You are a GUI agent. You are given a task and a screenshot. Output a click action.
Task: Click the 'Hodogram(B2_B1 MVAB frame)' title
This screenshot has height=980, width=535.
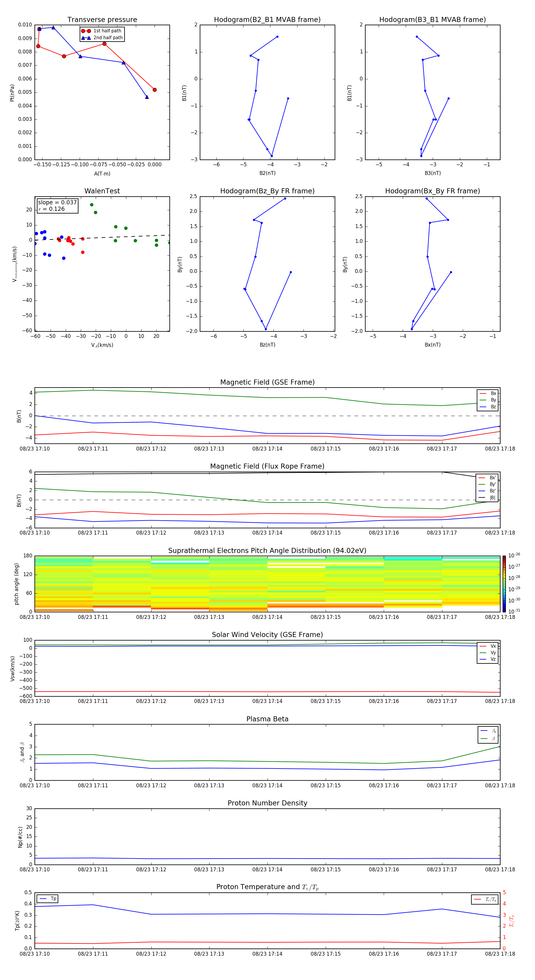click(x=267, y=20)
